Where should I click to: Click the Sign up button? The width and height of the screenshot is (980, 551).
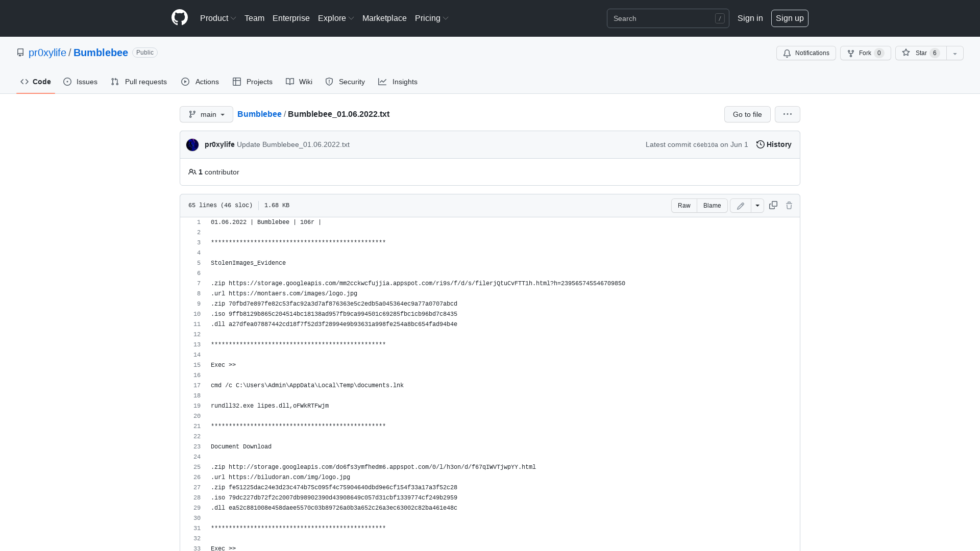coord(790,18)
